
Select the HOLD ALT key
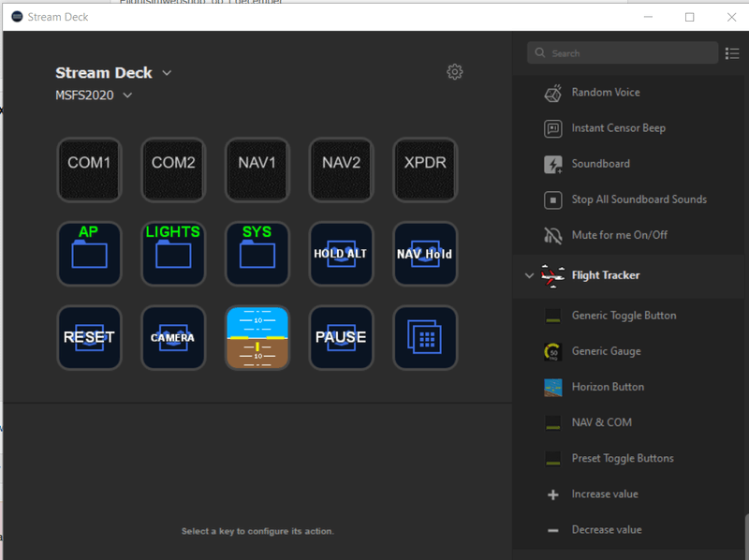(341, 254)
